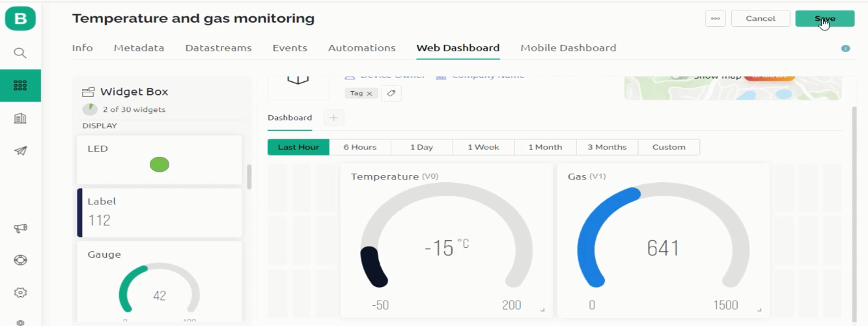Image resolution: width=868 pixels, height=326 pixels.
Task: Select the Last Hour time range
Action: coord(298,147)
